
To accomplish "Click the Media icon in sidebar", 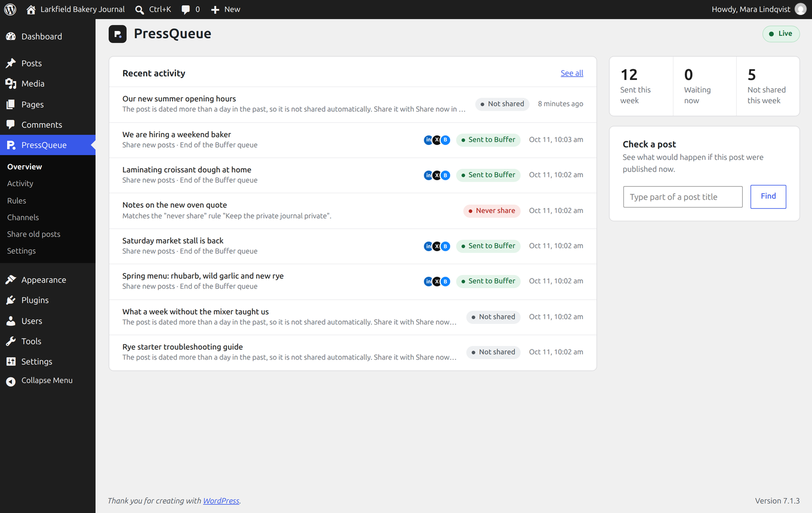I will pyautogui.click(x=11, y=84).
